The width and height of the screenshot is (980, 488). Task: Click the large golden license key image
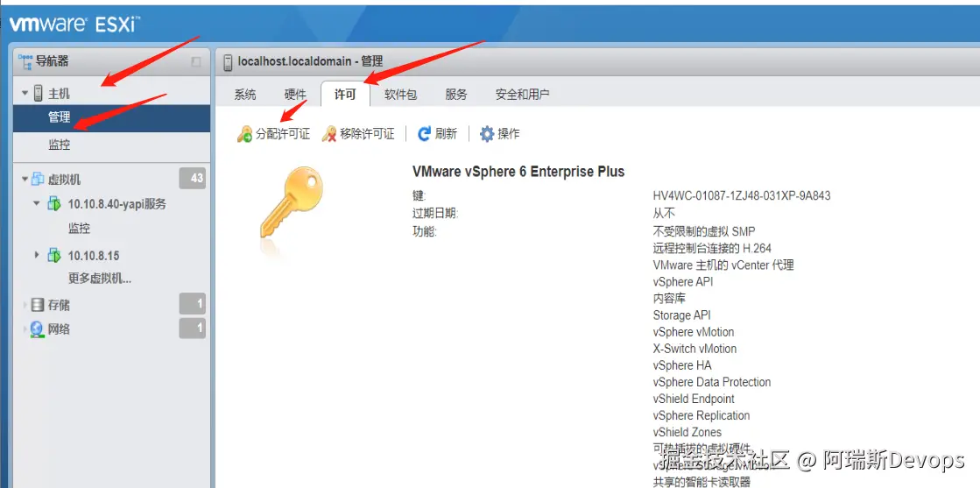[x=293, y=202]
